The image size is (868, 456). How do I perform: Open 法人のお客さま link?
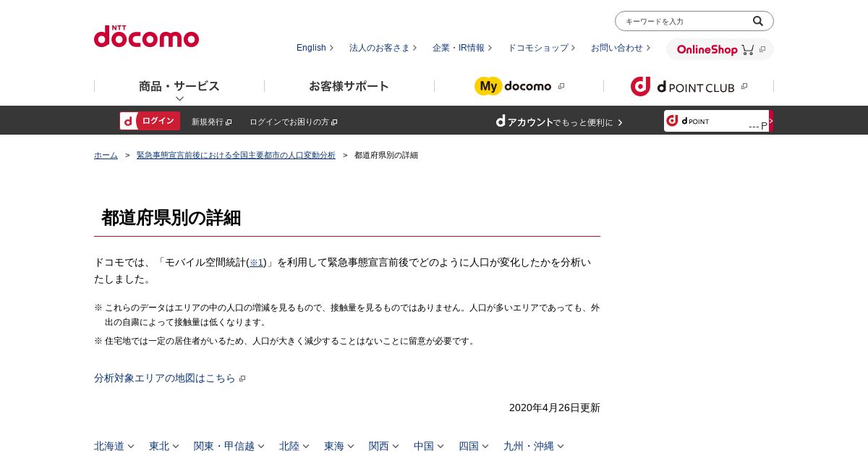[x=383, y=48]
